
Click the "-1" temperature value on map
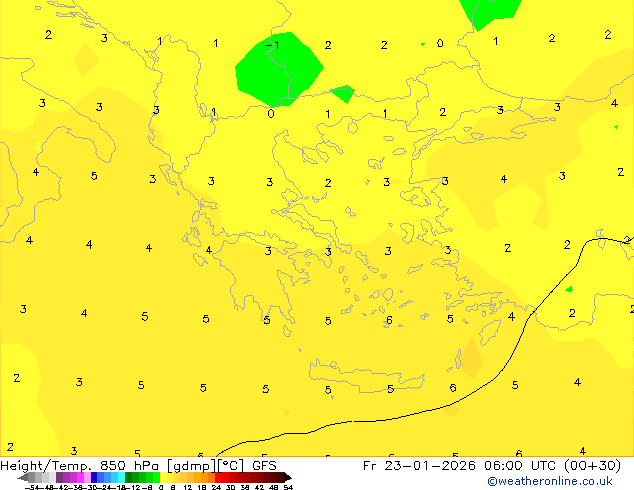click(272, 45)
